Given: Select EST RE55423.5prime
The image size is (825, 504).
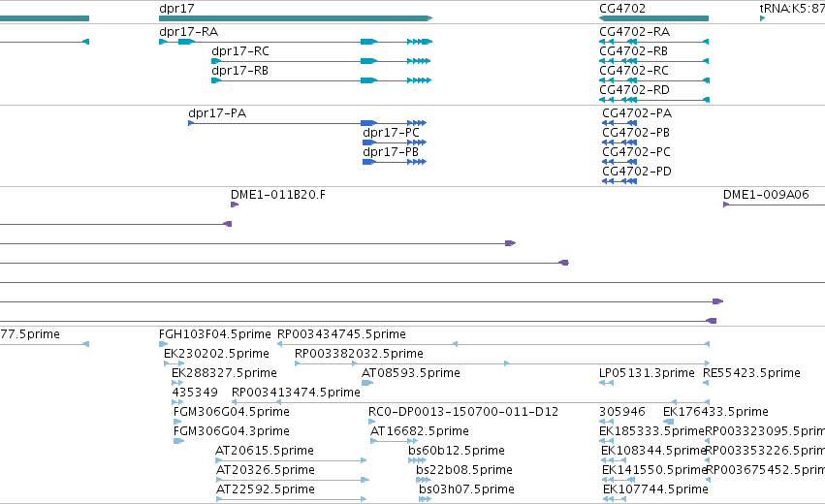Looking at the screenshot, I should tap(707, 383).
